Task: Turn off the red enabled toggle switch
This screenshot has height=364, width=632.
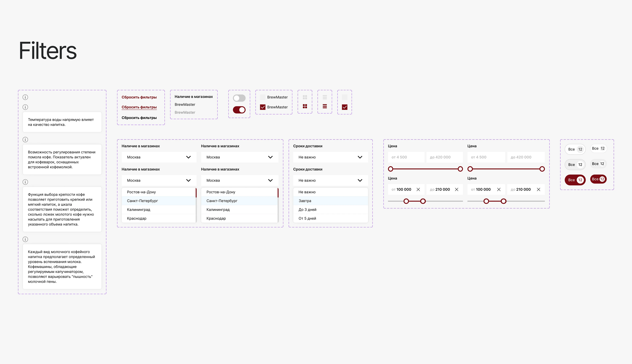Action: tap(239, 110)
